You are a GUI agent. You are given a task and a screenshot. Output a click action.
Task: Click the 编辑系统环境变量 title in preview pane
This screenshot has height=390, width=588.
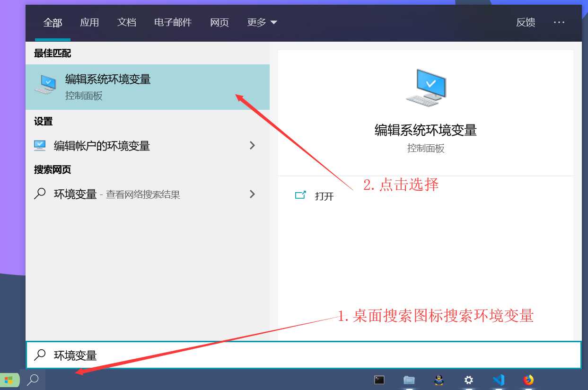[x=426, y=130]
